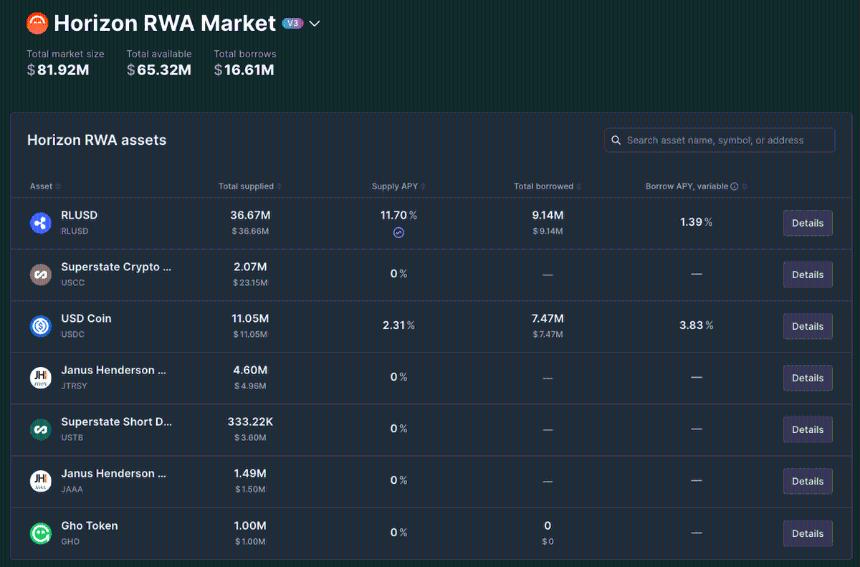Click the USD Coin token icon

click(x=41, y=326)
